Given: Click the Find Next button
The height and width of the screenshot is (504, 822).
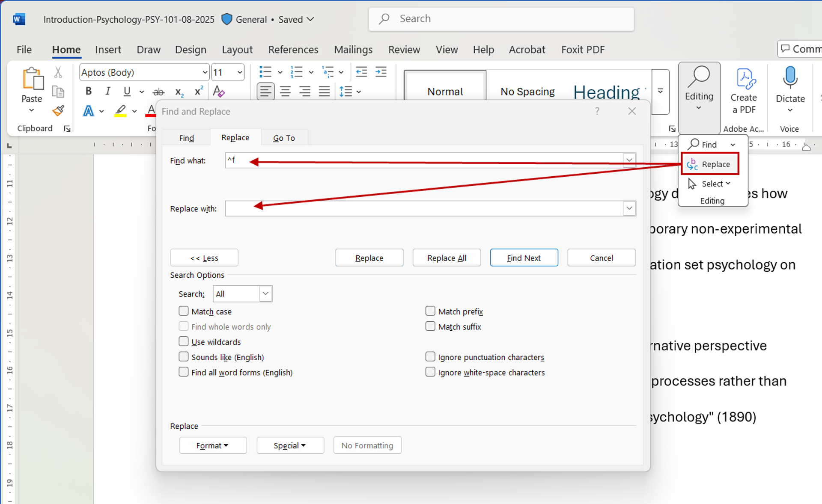Looking at the screenshot, I should 524,258.
